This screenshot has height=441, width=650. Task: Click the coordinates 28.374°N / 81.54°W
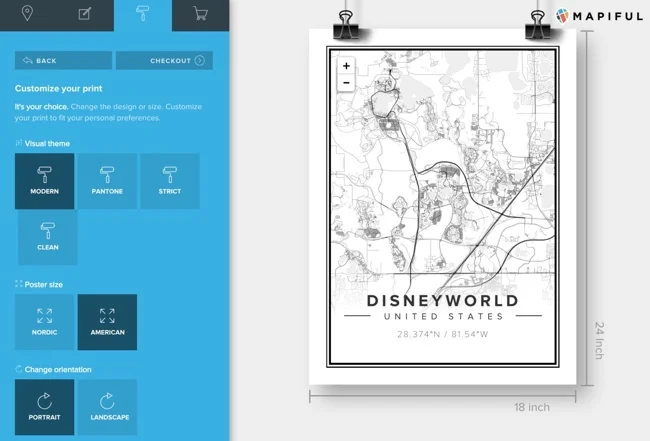coord(443,334)
